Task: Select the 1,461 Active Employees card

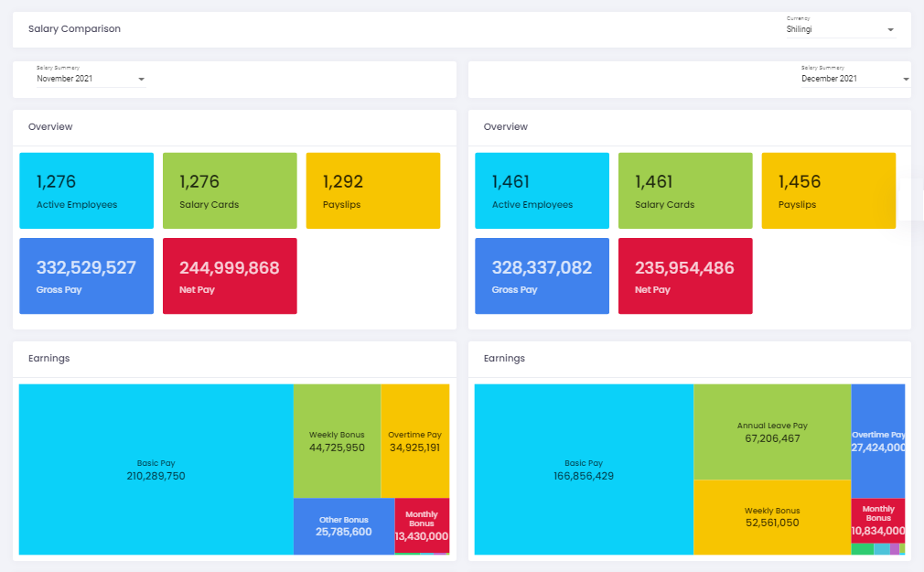Action: point(543,190)
